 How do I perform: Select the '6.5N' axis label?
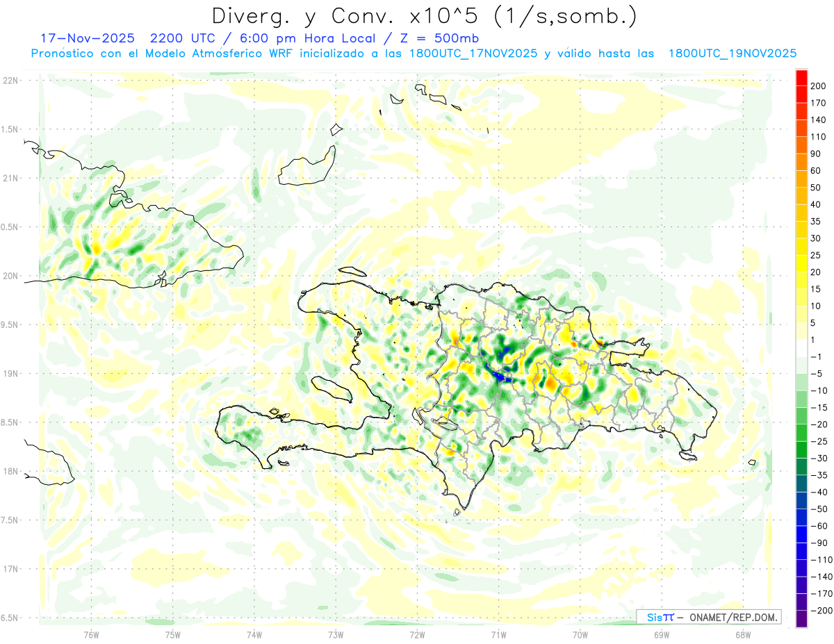point(10,618)
